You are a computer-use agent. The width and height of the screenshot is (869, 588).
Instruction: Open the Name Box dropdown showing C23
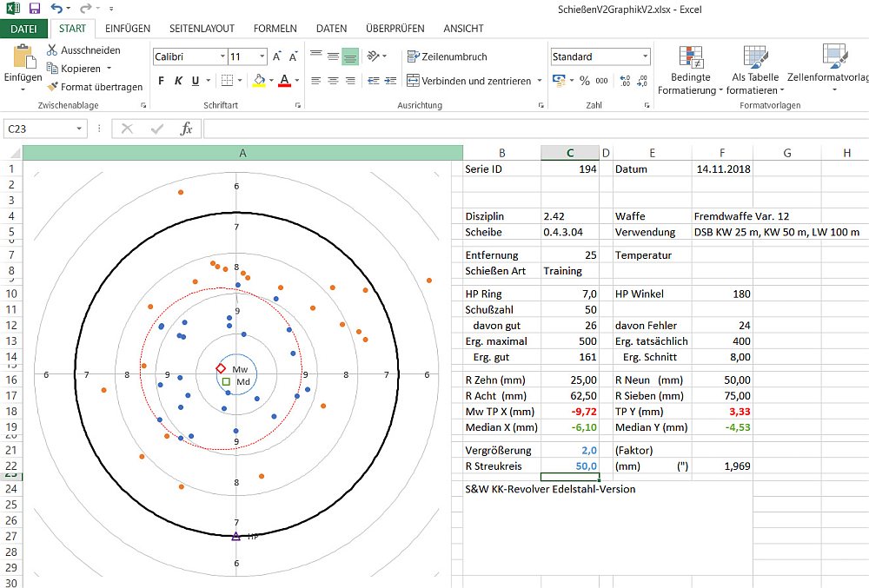point(79,129)
